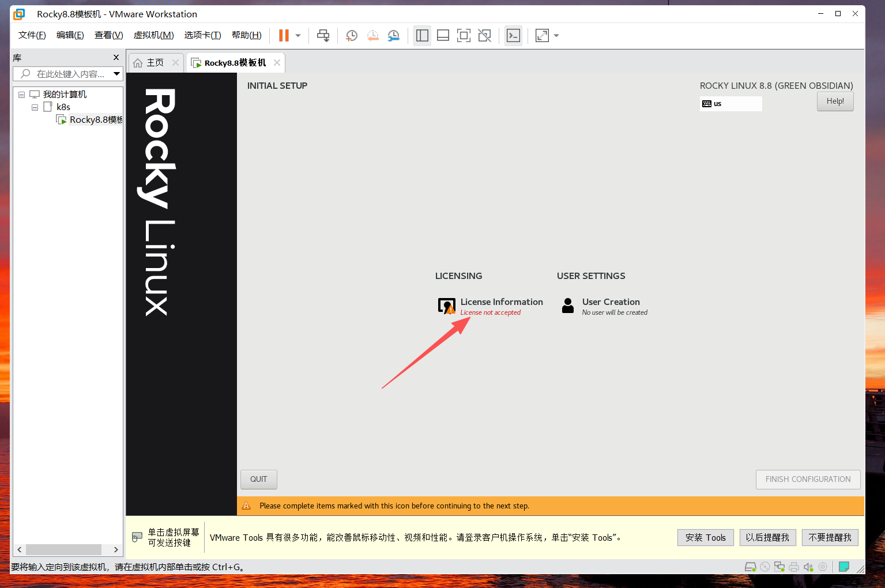
Task: Open the 虚拟机(M) menu
Action: (154, 35)
